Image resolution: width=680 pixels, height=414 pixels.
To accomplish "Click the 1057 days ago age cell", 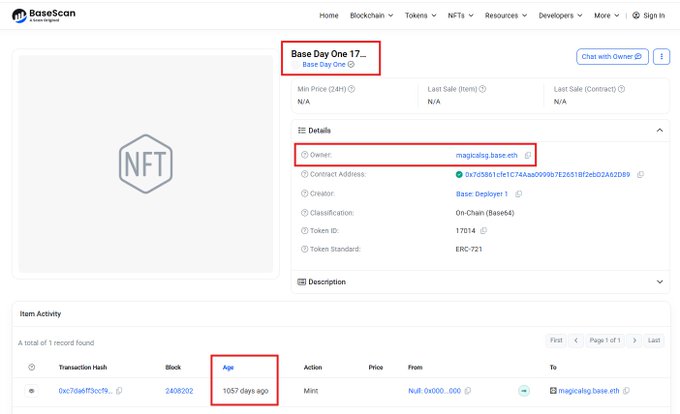I will [x=245, y=391].
